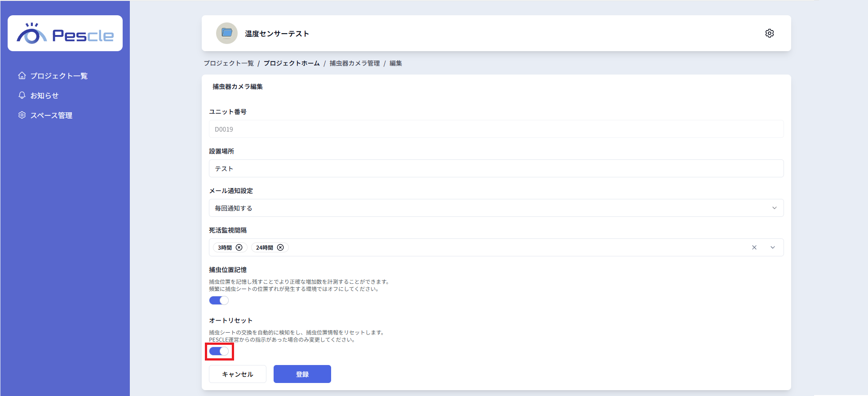This screenshot has height=396, width=868.
Task: Open スペース管理 in the sidebar
Action: pyautogui.click(x=51, y=115)
